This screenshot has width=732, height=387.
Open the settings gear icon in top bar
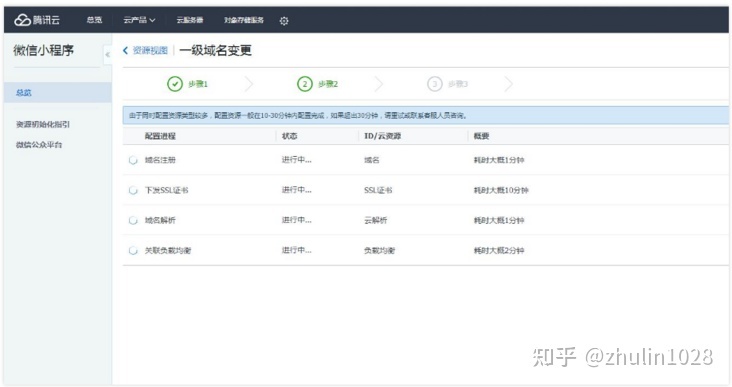coord(284,21)
